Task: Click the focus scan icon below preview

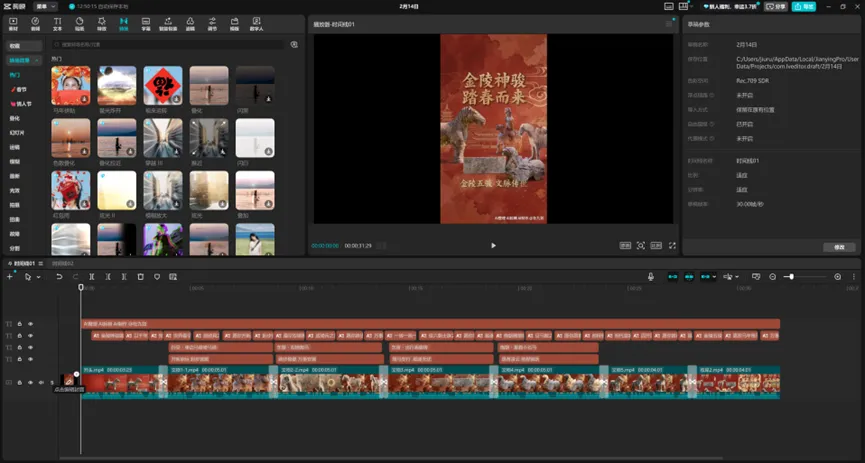Action: coord(640,246)
